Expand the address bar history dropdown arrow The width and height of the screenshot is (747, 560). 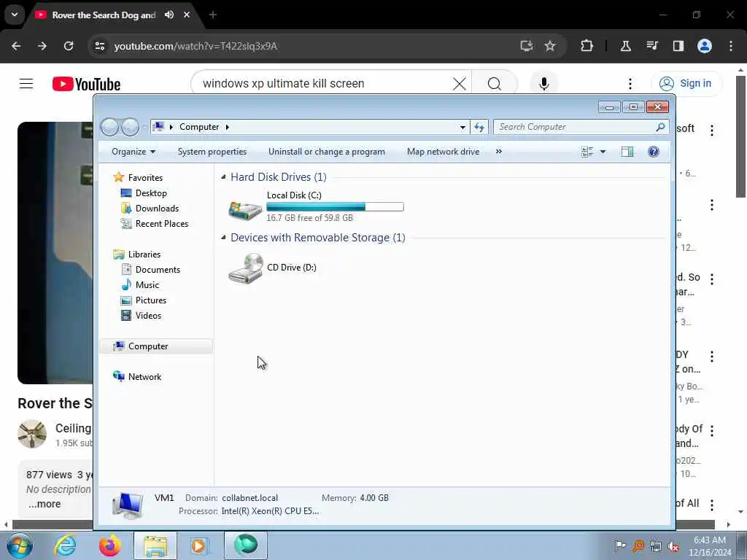click(462, 127)
